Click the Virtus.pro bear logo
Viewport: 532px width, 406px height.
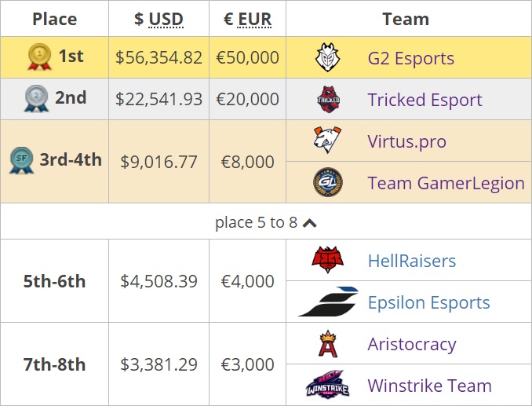(x=327, y=141)
